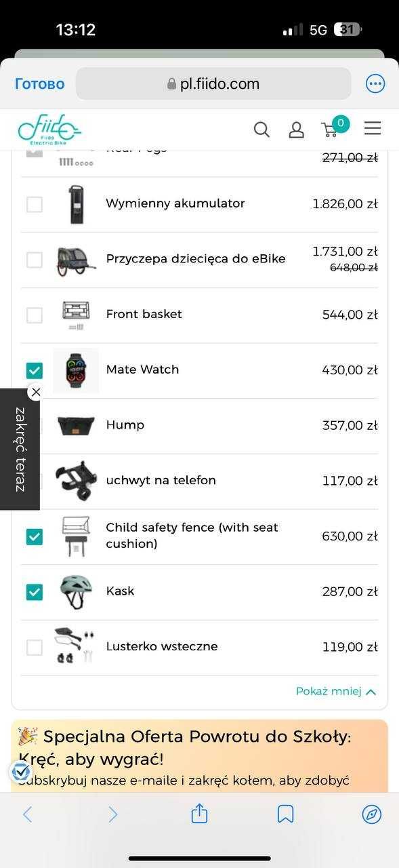
Task: Collapse list with Pokaż mniej
Action: point(336,692)
